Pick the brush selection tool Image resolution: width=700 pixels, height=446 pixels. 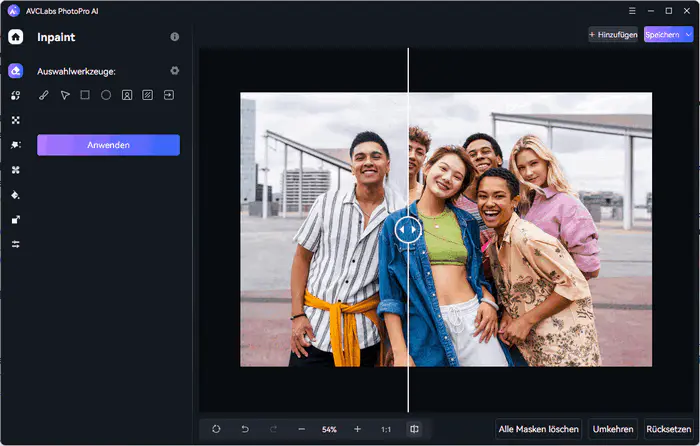44,95
